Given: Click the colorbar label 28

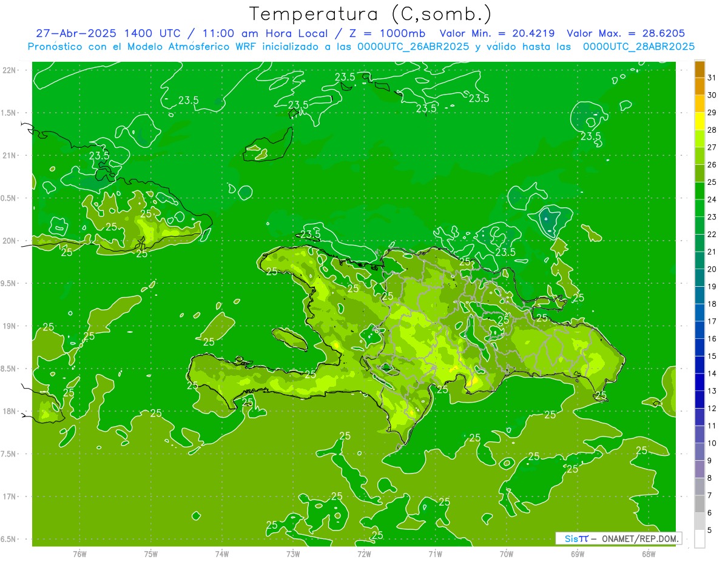Looking at the screenshot, I should [x=712, y=130].
